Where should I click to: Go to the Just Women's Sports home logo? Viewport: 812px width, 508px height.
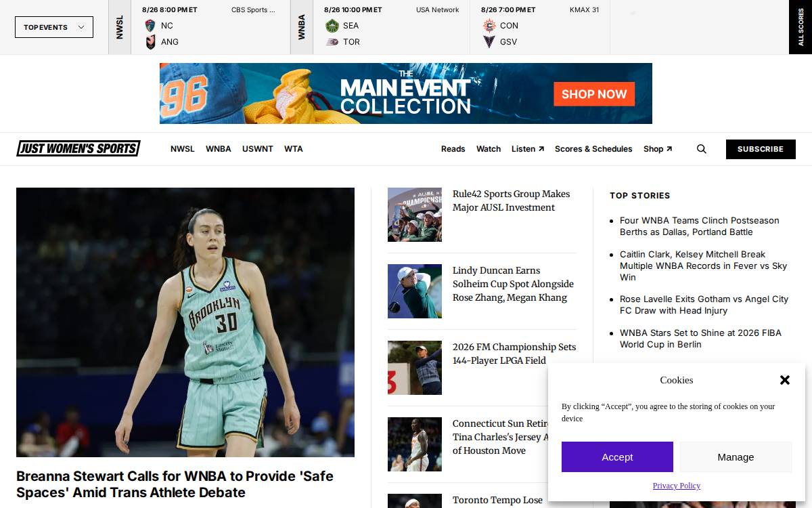78,148
